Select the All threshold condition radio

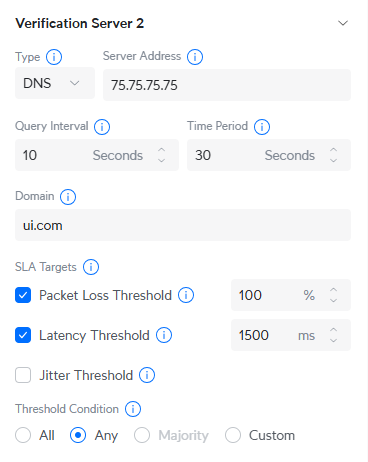pos(23,435)
